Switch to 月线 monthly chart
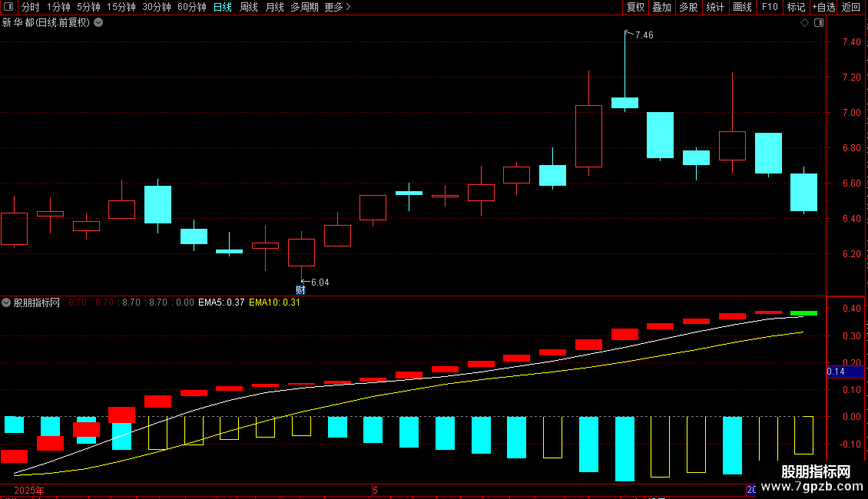 (x=274, y=7)
